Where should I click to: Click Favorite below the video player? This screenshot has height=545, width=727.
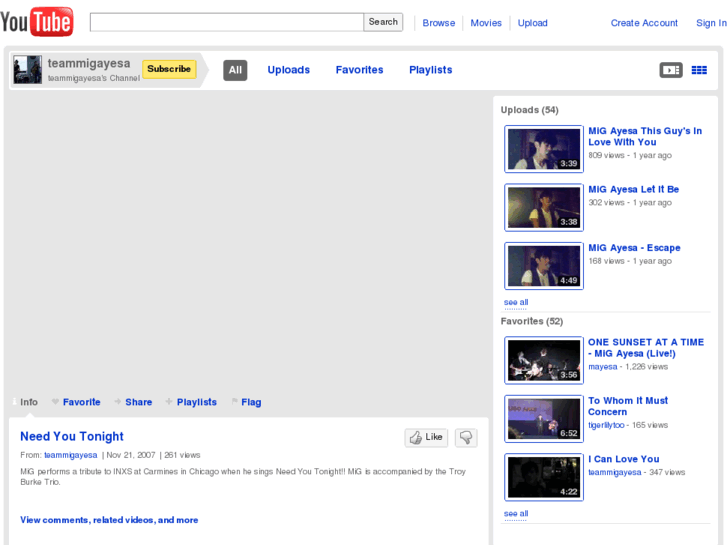click(82, 402)
